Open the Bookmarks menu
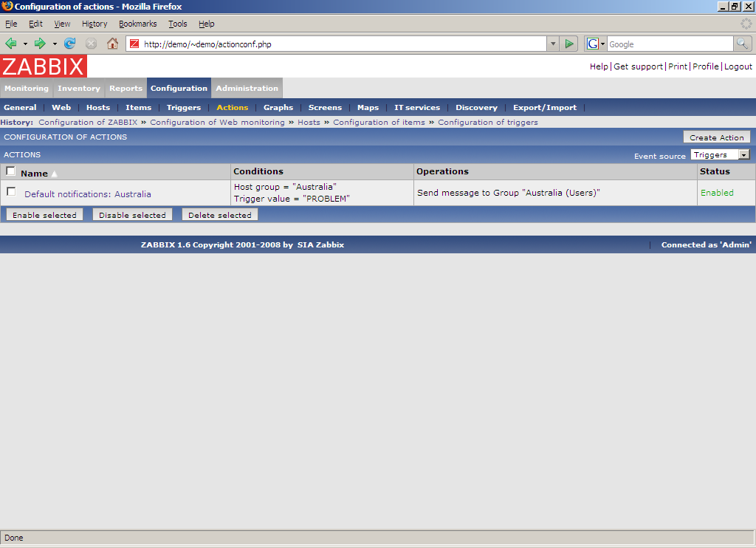 [138, 24]
